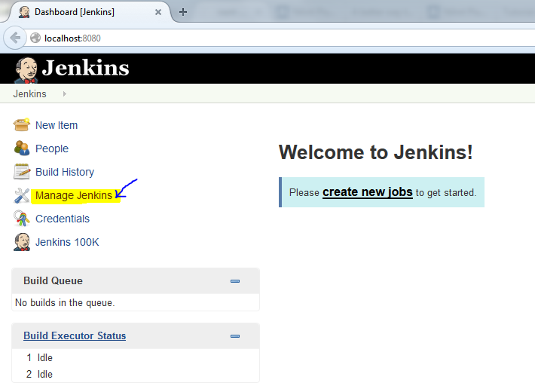Collapse the Build Queue panel
This screenshot has width=535, height=392.
(235, 281)
